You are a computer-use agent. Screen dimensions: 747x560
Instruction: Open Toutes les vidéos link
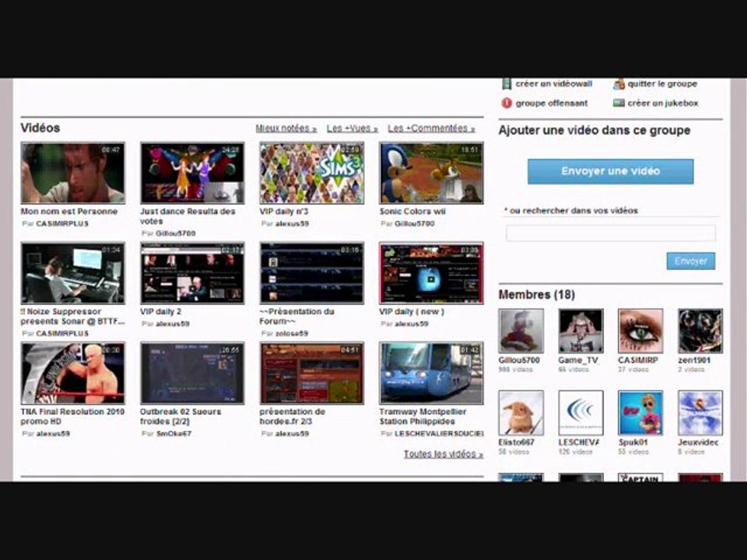point(443,454)
